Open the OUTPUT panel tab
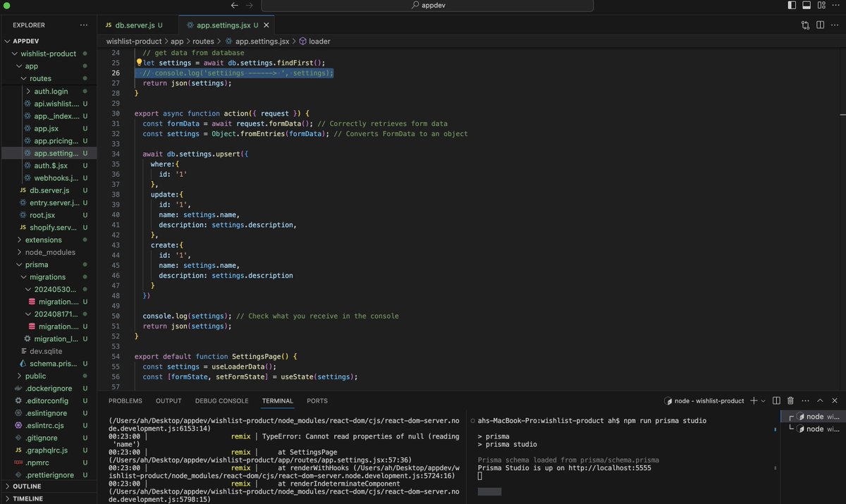The image size is (846, 504). point(168,400)
